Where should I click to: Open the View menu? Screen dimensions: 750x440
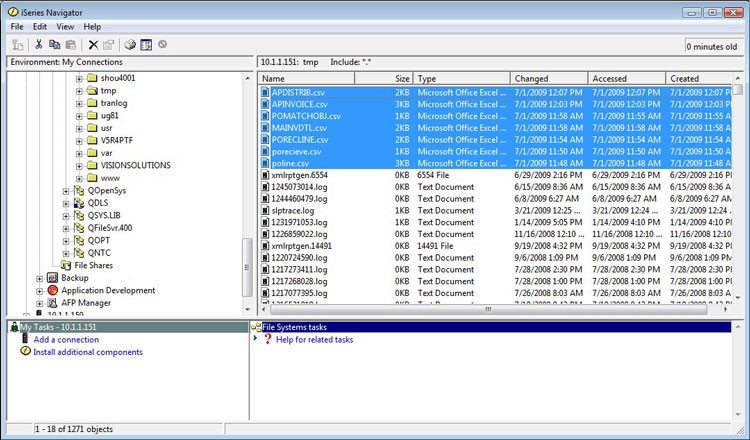pos(65,27)
